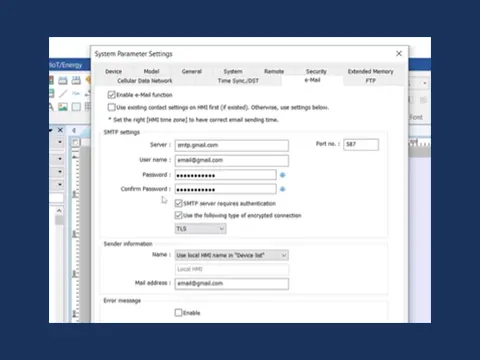Screen dimensions: 480x360
Task: Close the left side panel with X
Action: click(x=60, y=130)
